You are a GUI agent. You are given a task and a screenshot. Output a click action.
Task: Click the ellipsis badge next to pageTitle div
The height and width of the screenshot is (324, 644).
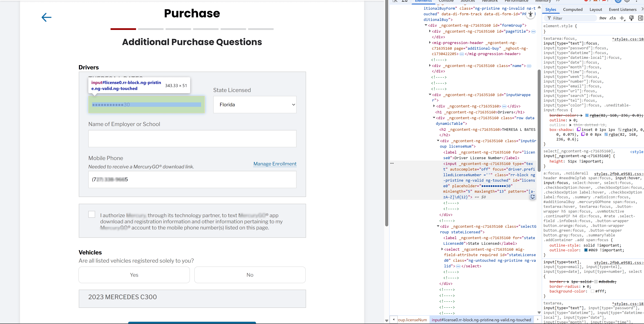[533, 31]
